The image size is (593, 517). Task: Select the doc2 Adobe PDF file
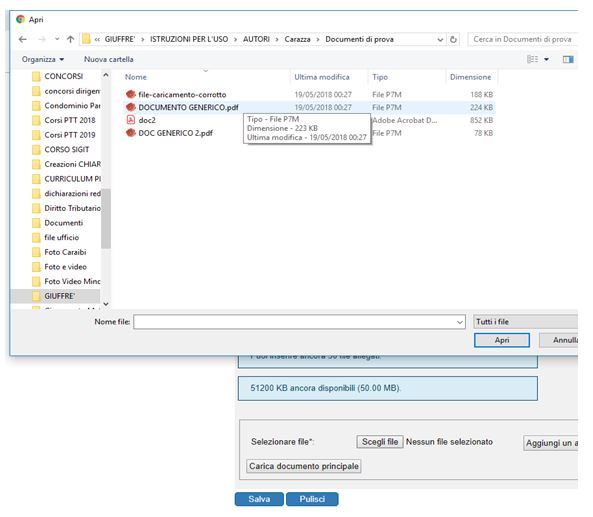click(147, 120)
